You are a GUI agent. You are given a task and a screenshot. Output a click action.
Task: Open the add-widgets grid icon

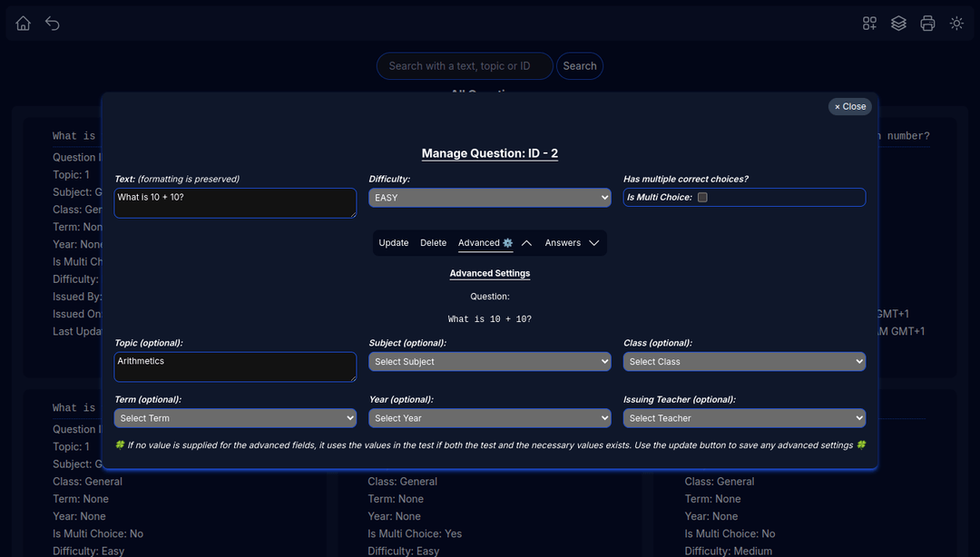(x=869, y=24)
